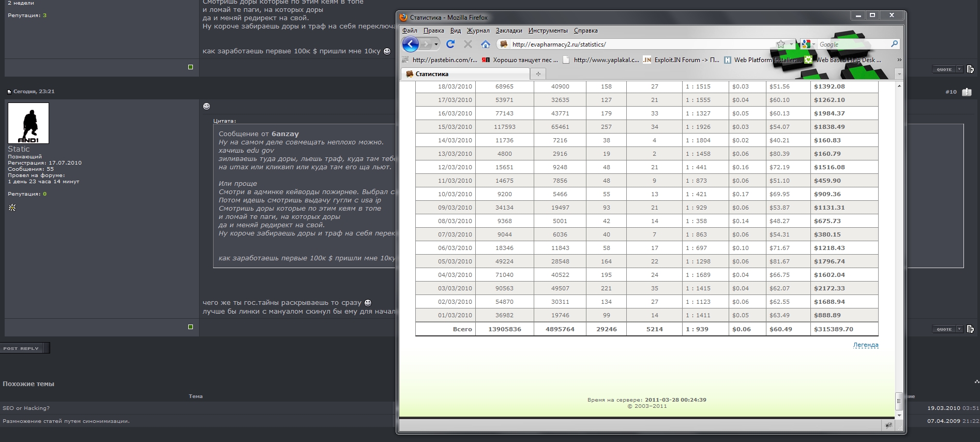980x442 pixels.
Task: Open the #10 post permalink
Action: click(951, 92)
